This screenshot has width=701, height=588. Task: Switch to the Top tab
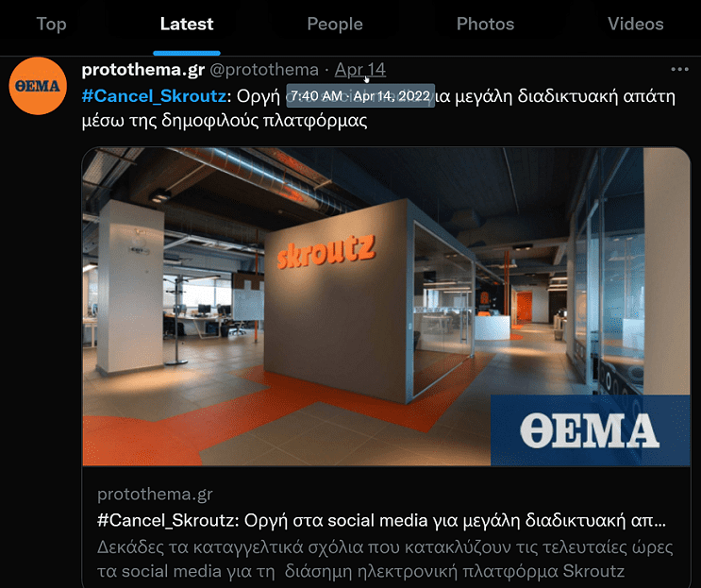(x=51, y=25)
